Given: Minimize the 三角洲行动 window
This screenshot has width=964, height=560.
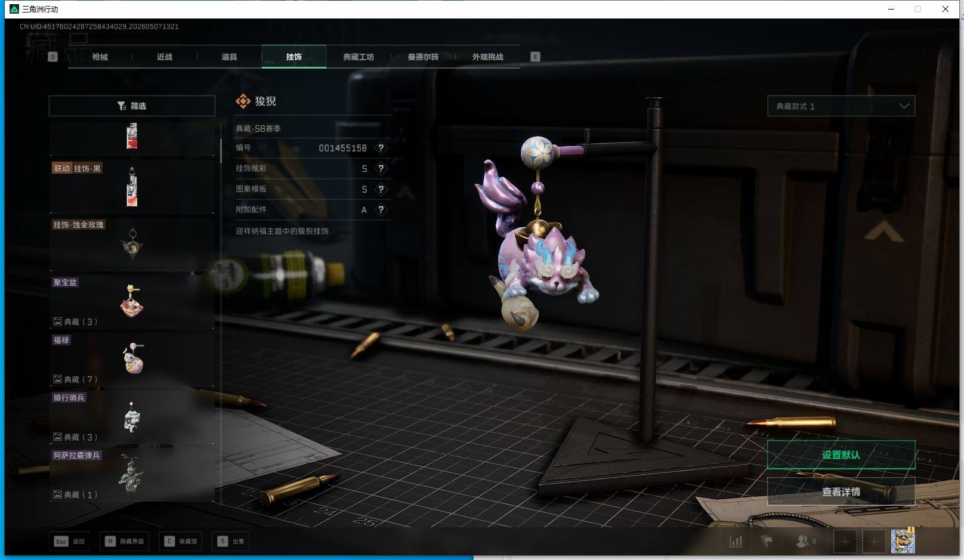Looking at the screenshot, I should 891,9.
